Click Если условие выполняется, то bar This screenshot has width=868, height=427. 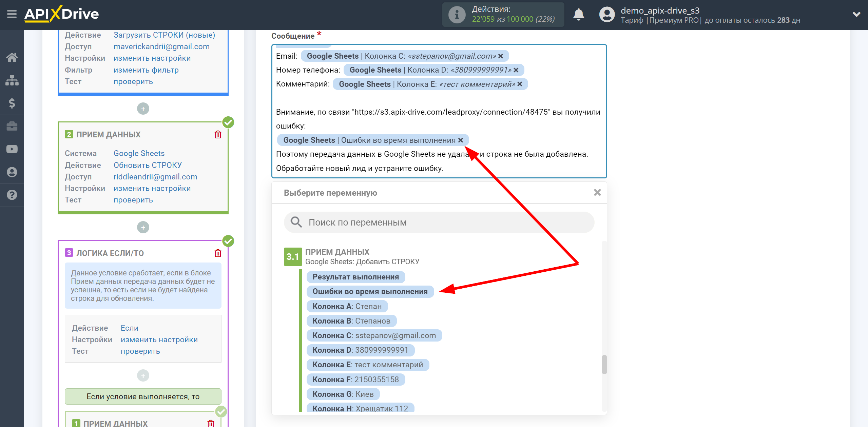pyautogui.click(x=143, y=396)
